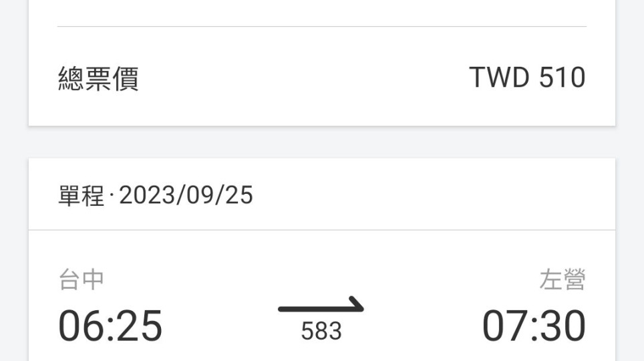Select the 台中 departure station label

pos(82,279)
